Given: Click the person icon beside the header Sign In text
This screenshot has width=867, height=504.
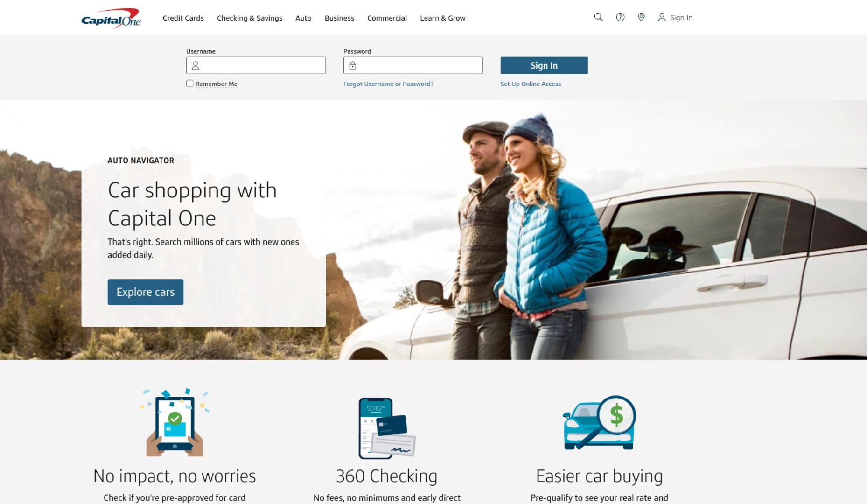Looking at the screenshot, I should tap(662, 17).
